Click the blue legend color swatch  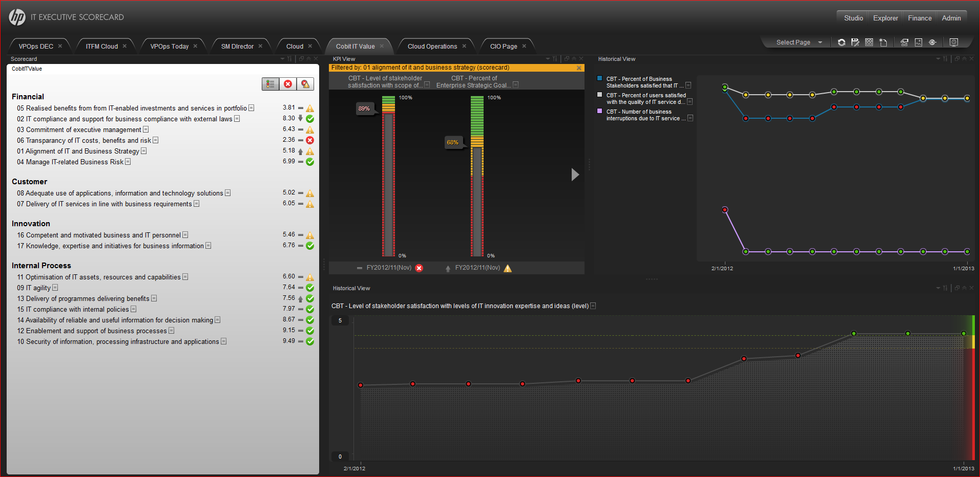click(600, 78)
